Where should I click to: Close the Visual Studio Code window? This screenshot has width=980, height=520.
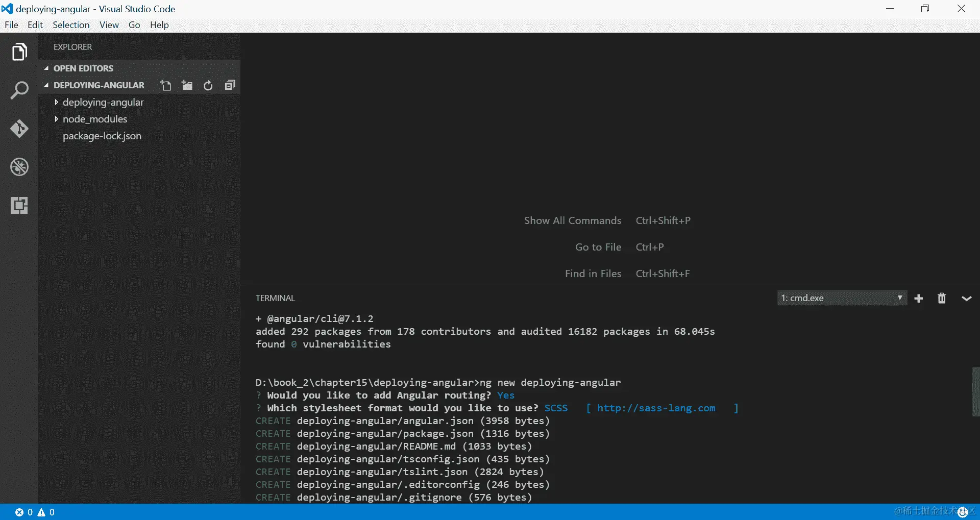pyautogui.click(x=961, y=9)
